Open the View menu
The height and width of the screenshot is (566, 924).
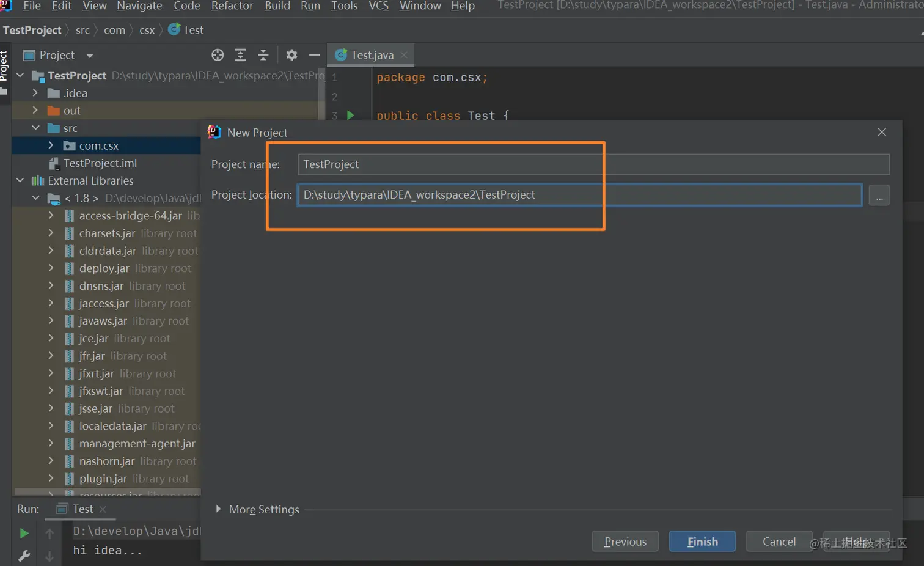(95, 6)
